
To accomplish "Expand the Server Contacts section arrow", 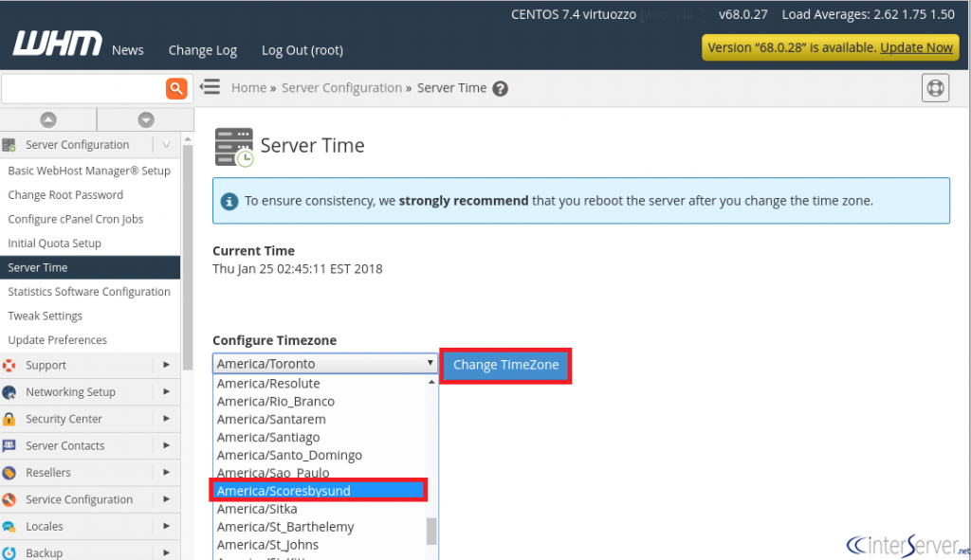I will coord(166,445).
